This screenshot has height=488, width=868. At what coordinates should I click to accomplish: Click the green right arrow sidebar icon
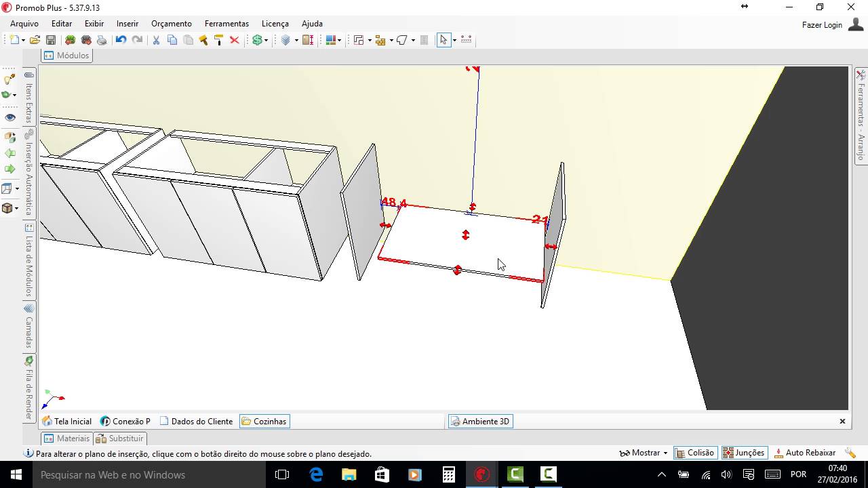(9, 169)
